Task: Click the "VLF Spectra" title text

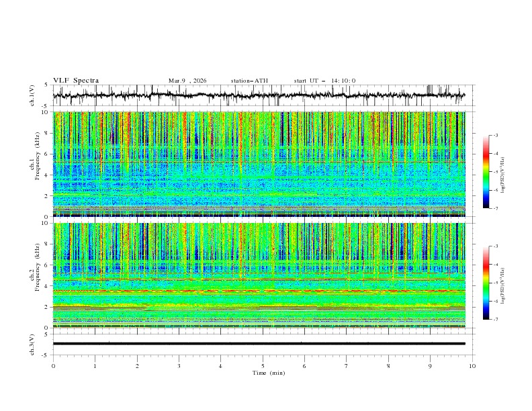Action: pyautogui.click(x=76, y=81)
